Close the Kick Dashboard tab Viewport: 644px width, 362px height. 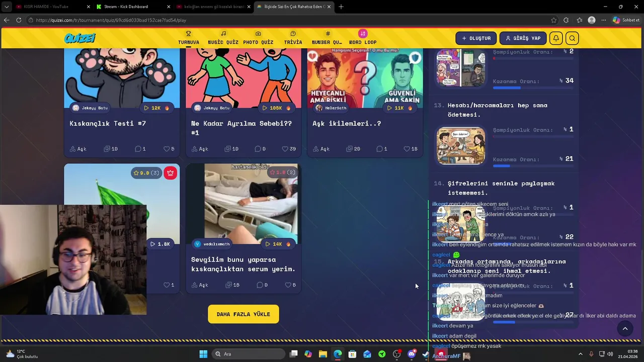pos(169,7)
